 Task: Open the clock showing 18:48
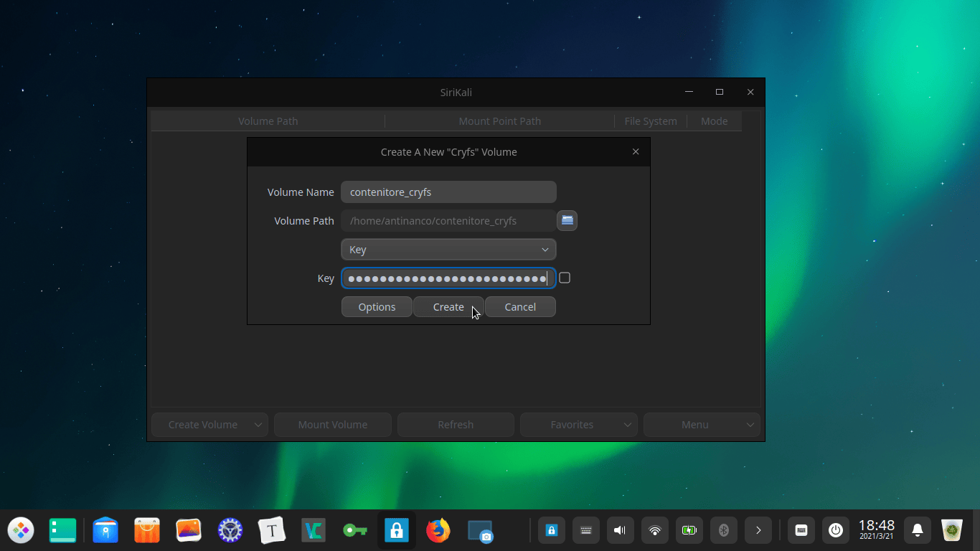click(877, 529)
